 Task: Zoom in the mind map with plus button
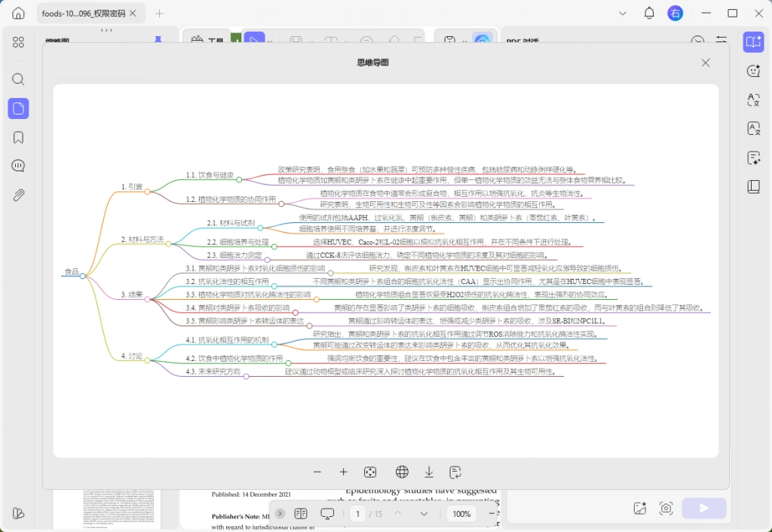click(x=343, y=472)
